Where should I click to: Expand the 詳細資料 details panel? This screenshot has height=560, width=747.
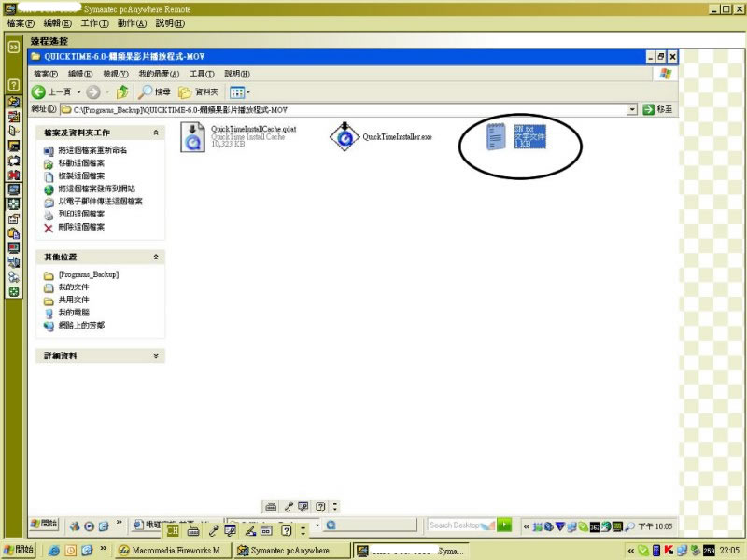click(156, 356)
